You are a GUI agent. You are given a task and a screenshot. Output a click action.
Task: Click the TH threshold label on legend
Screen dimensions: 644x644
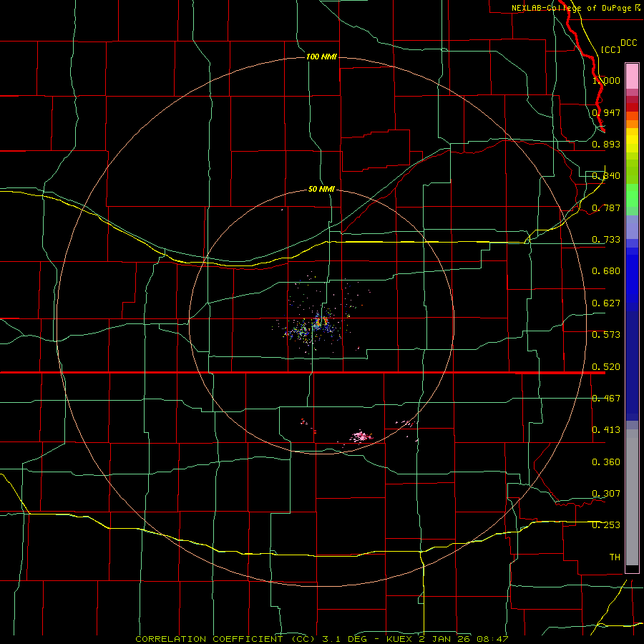[615, 557]
